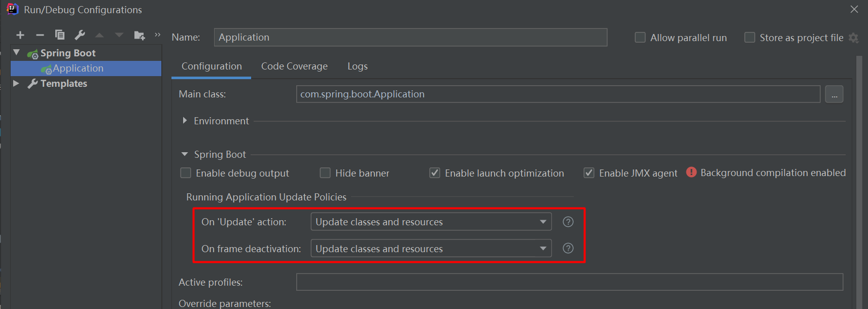Click the Edit Templates wrench toolbar icon
868x309 pixels.
80,35
